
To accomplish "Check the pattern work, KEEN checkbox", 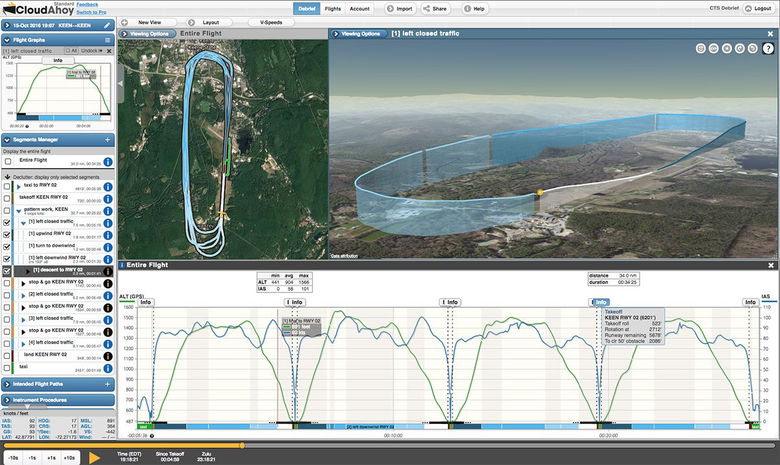I will pos(6,210).
